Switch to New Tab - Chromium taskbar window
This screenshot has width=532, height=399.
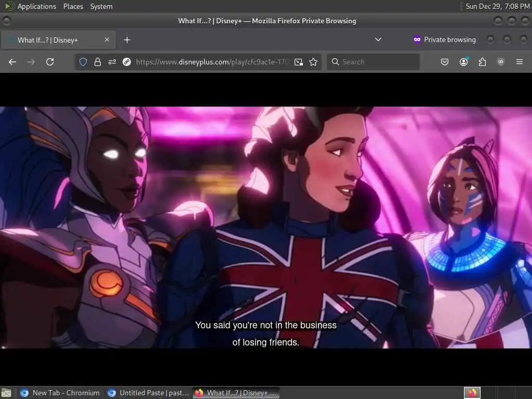pos(60,393)
